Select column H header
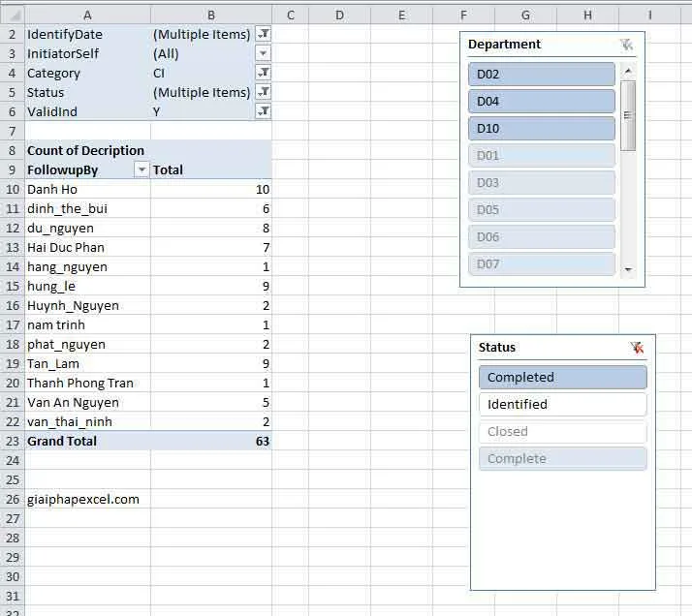 click(588, 15)
